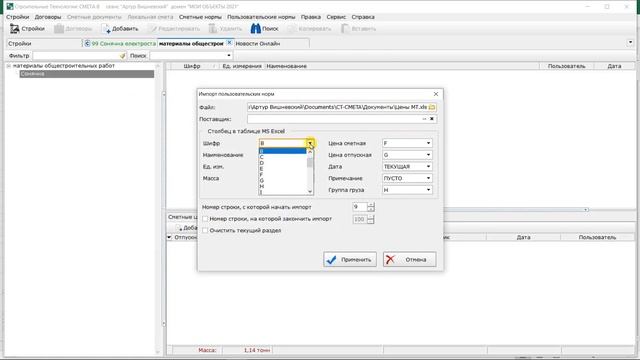Image resolution: width=640 pixels, height=360 pixels.
Task: Sort by Наименование column header
Action: (402, 66)
